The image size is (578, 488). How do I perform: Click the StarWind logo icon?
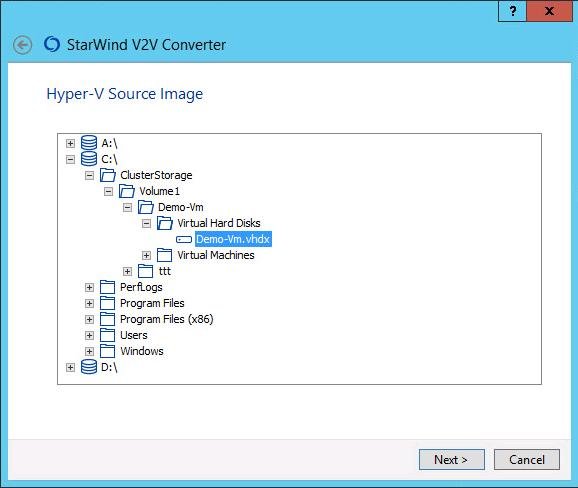(x=52, y=44)
